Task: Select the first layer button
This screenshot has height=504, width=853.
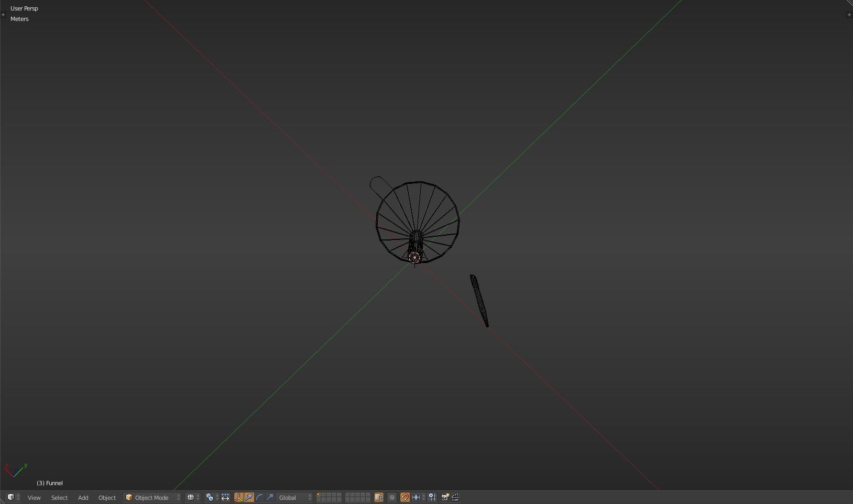Action: coord(319,495)
